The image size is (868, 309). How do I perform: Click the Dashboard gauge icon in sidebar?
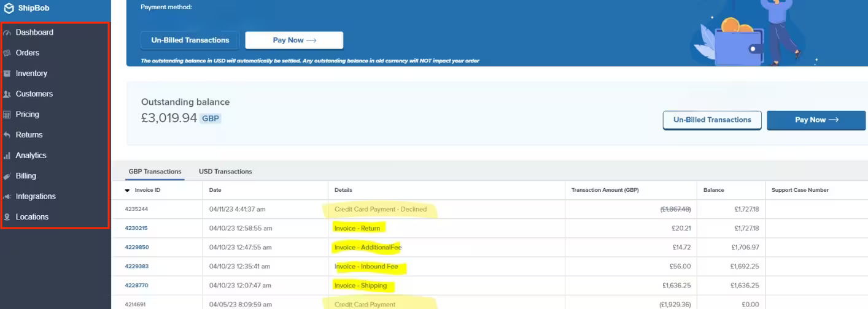click(x=7, y=32)
